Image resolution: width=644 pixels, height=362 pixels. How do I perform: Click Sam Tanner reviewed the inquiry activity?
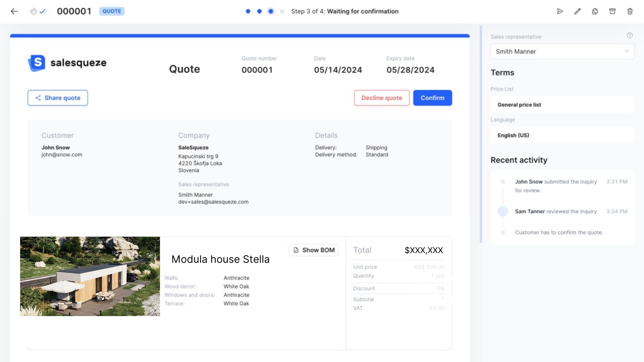(556, 212)
